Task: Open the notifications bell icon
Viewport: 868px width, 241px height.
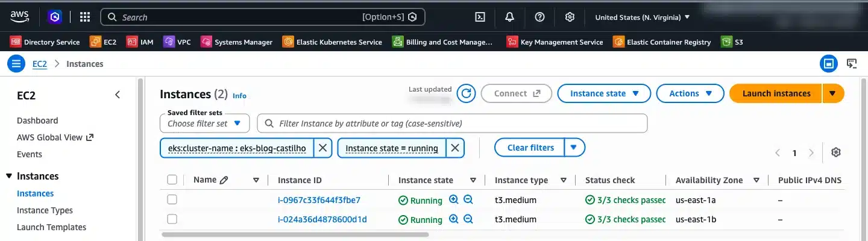Action: (509, 17)
